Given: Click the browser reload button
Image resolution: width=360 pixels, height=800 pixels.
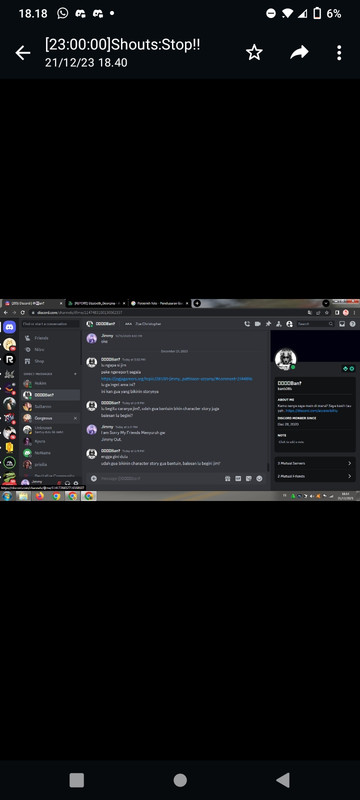Looking at the screenshot, I should pos(22,312).
